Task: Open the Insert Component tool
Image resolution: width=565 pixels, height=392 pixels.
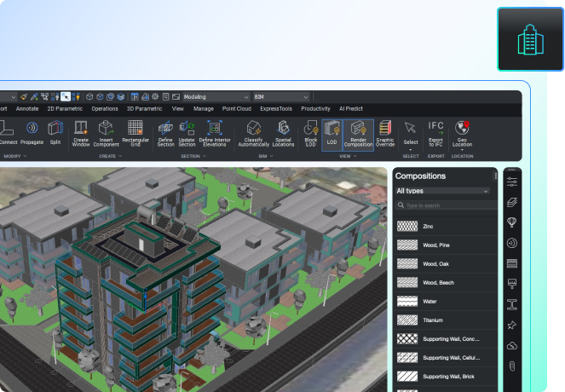Action: coord(106,134)
